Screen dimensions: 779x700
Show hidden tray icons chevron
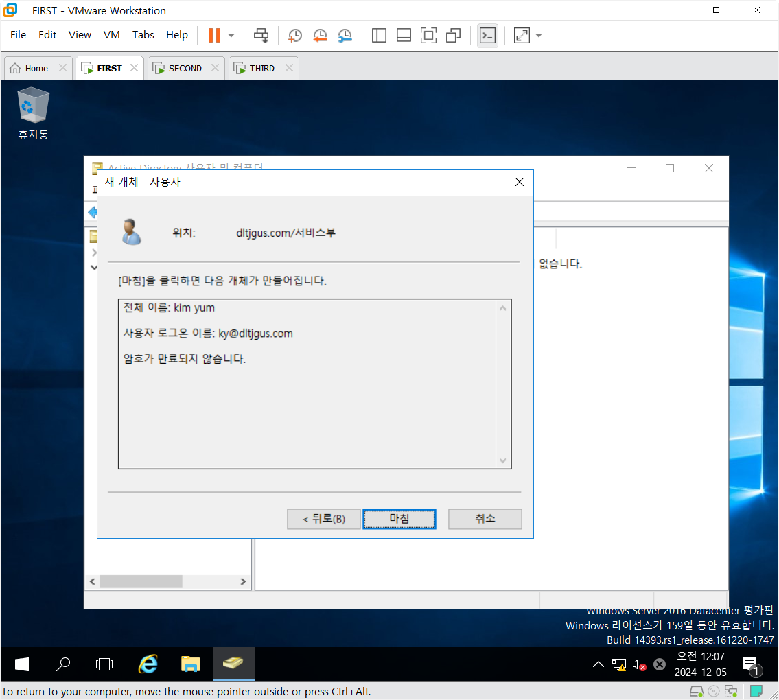(598, 664)
